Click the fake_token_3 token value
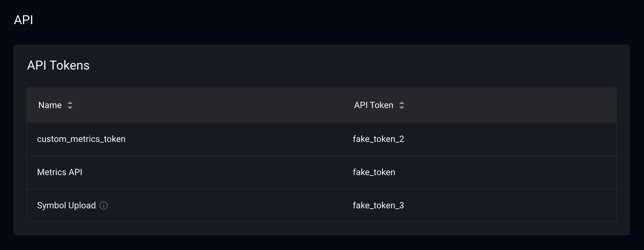Image resolution: width=644 pixels, height=250 pixels. (x=378, y=206)
